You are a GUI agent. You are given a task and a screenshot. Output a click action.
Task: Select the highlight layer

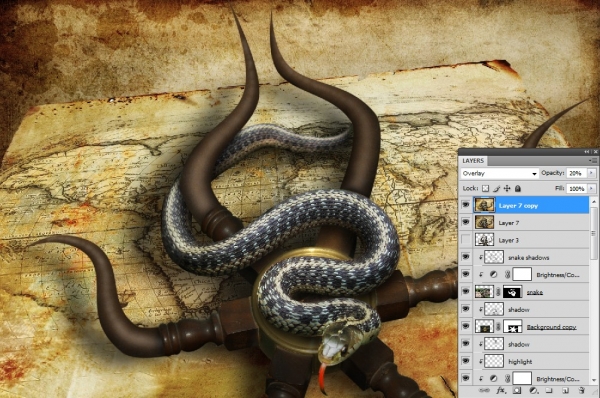pyautogui.click(x=531, y=362)
